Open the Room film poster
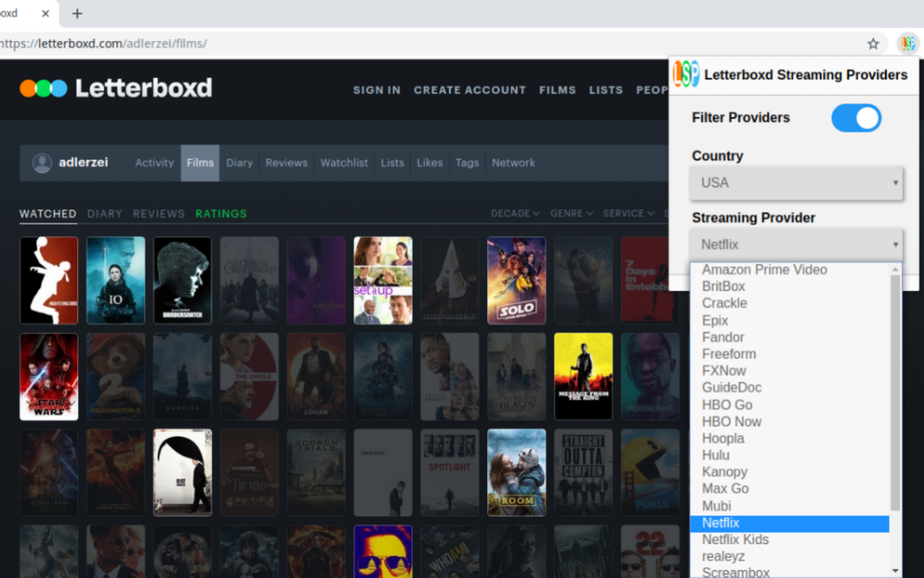Screen dimensions: 924x578 tap(516, 473)
